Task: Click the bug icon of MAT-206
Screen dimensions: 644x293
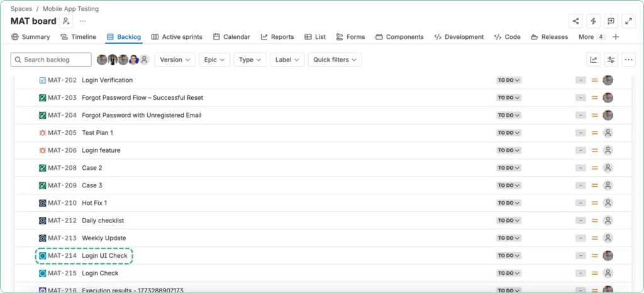Action: pos(42,150)
